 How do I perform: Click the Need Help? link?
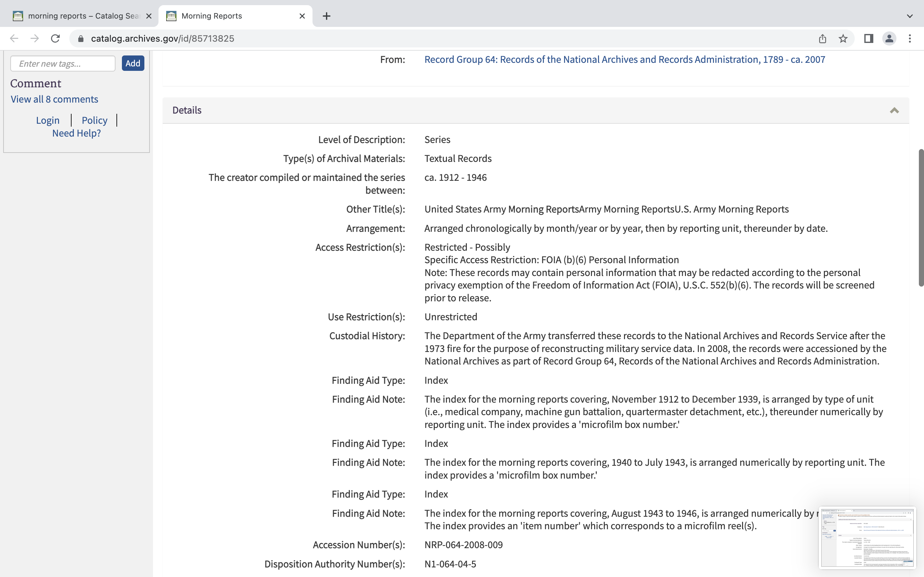pos(76,133)
